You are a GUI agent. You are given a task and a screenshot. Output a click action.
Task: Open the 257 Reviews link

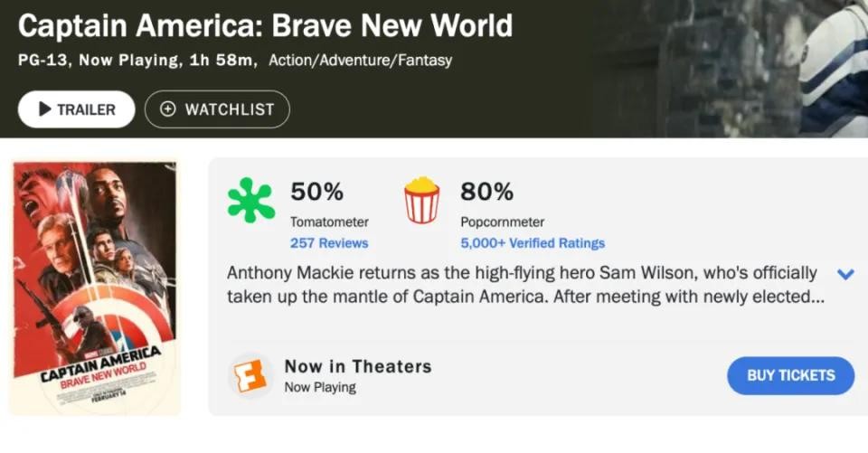(x=329, y=243)
